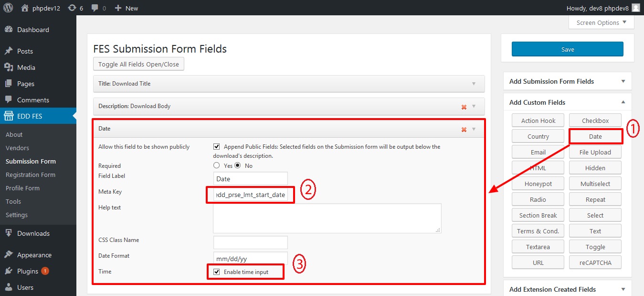Click the blue Save button

tap(567, 49)
